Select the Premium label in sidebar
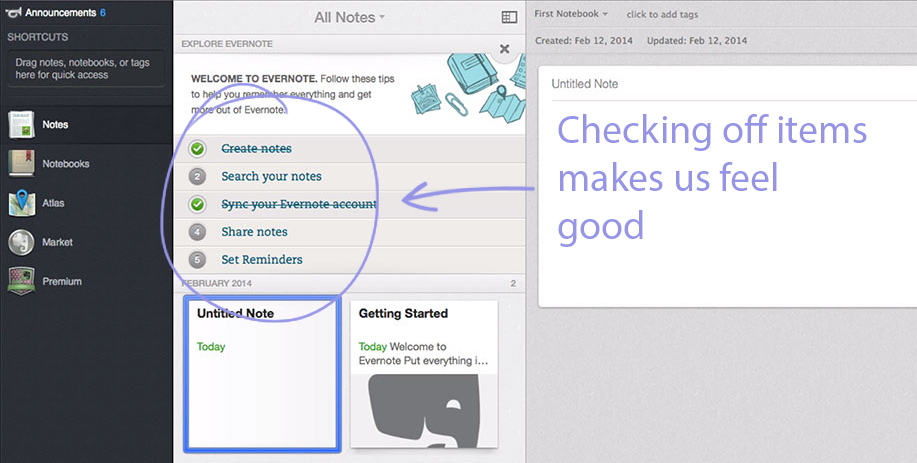The image size is (917, 463). pos(62,281)
